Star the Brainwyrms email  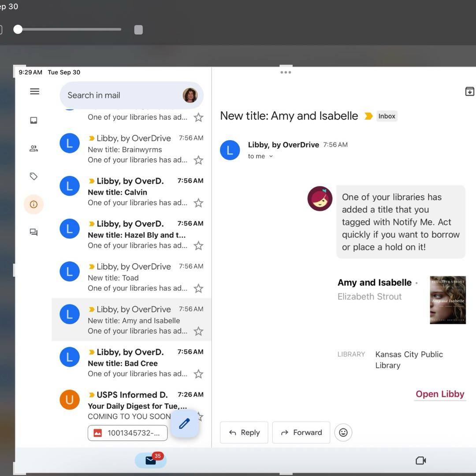tap(199, 160)
